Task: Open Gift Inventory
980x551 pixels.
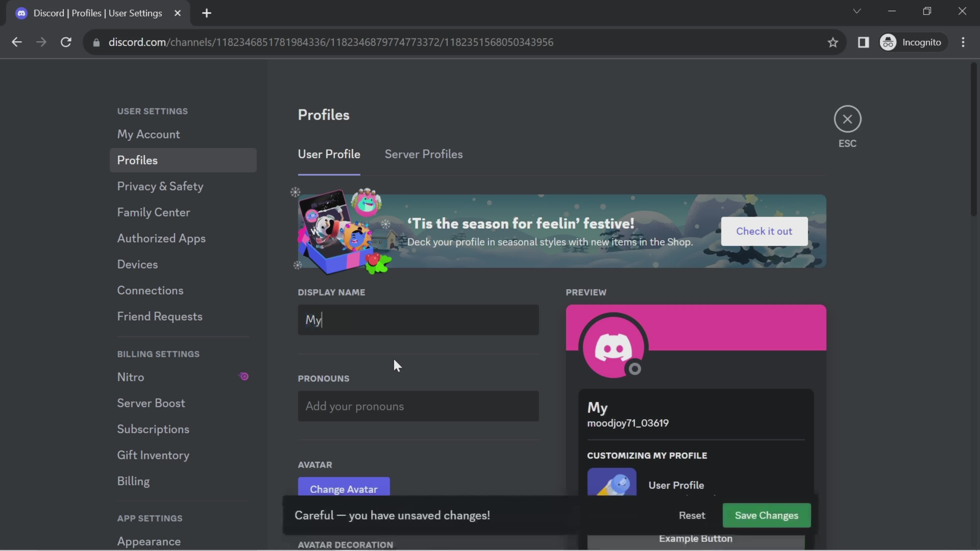Action: coord(183,455)
